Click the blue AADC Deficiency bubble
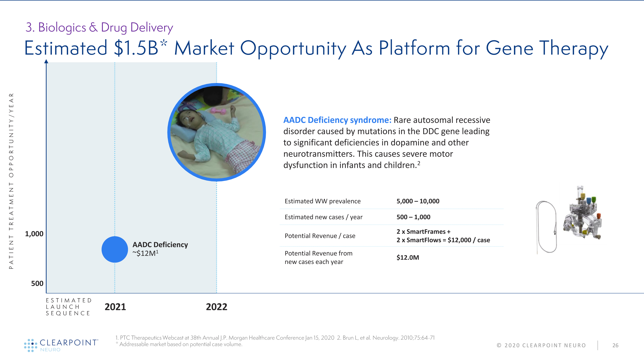This screenshot has width=644, height=362. [x=115, y=249]
